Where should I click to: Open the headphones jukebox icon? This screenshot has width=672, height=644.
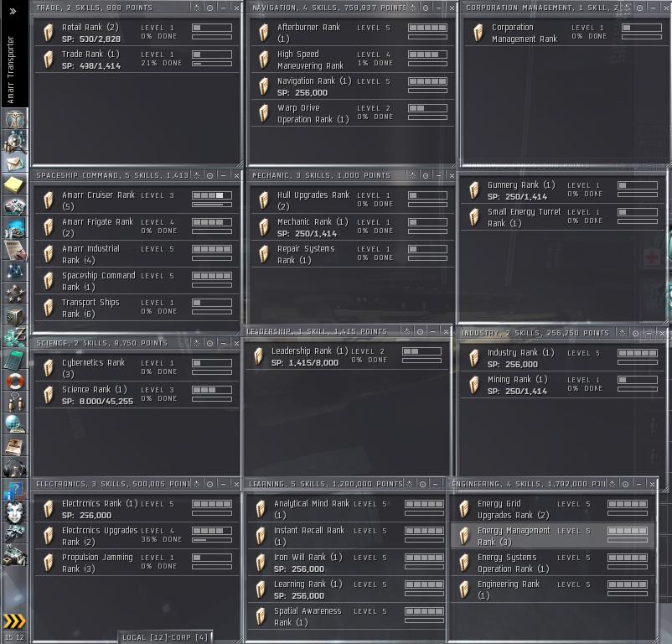pyautogui.click(x=15, y=468)
